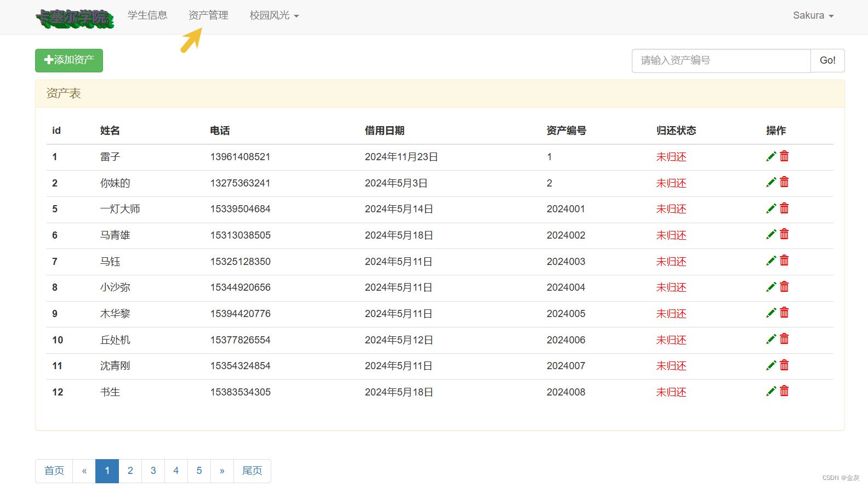Expand the 校园风光 dropdown menu
Screen dimensions: 868x486
(x=274, y=15)
